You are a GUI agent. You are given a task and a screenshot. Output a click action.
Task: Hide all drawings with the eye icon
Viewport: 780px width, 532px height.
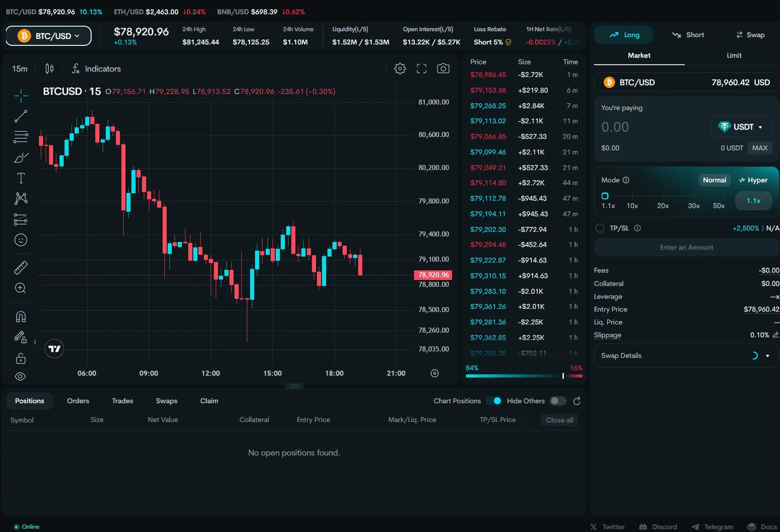21,376
